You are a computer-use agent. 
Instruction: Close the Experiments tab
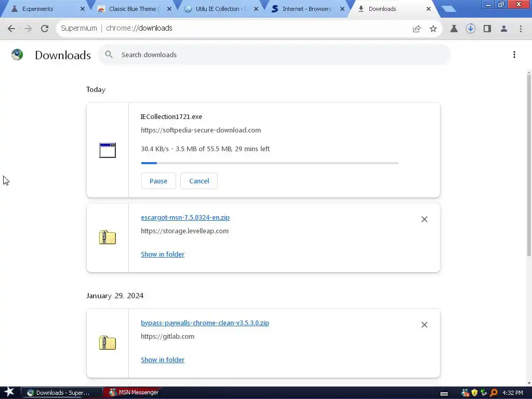(83, 9)
